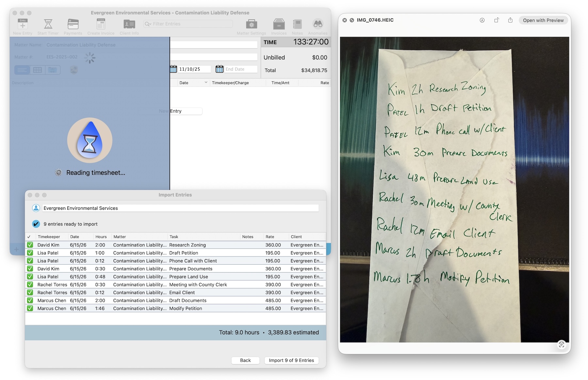Click the Evergreen Environmental Services client field
Viewport: 588px width, 380px height.
[x=181, y=208]
